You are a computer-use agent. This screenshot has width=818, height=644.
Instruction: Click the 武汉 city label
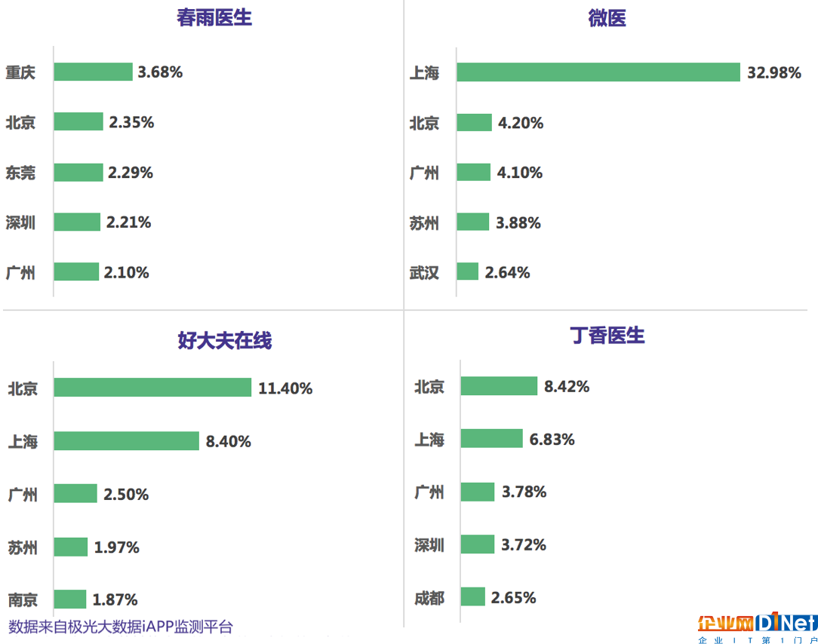[424, 273]
